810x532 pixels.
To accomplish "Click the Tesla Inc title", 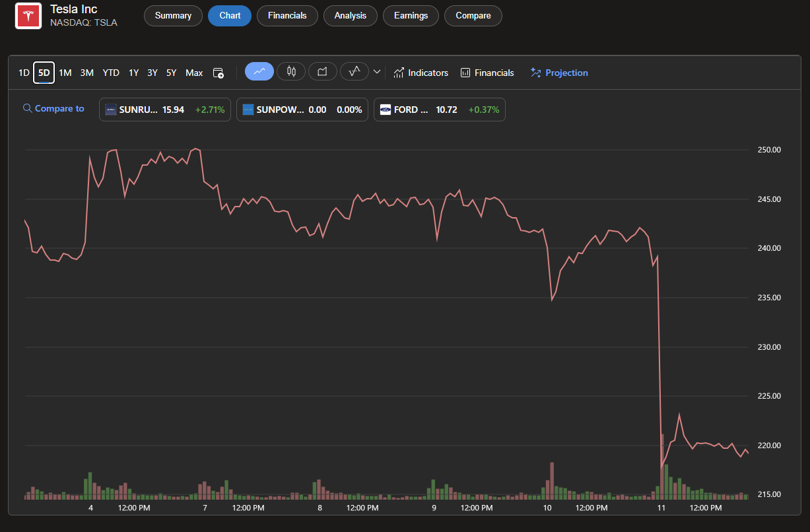I will (x=74, y=9).
